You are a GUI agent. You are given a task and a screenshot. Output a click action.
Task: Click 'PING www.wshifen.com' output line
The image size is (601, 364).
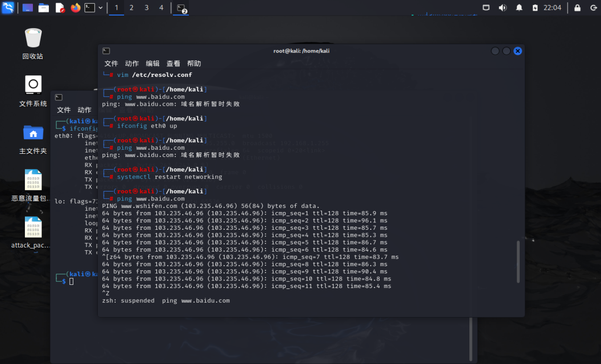pyautogui.click(x=211, y=206)
